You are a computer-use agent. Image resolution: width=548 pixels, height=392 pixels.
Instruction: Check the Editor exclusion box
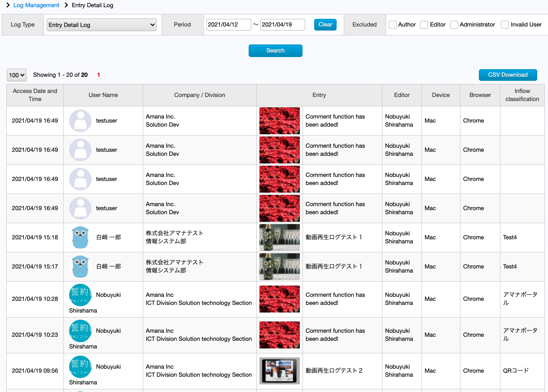(x=424, y=25)
